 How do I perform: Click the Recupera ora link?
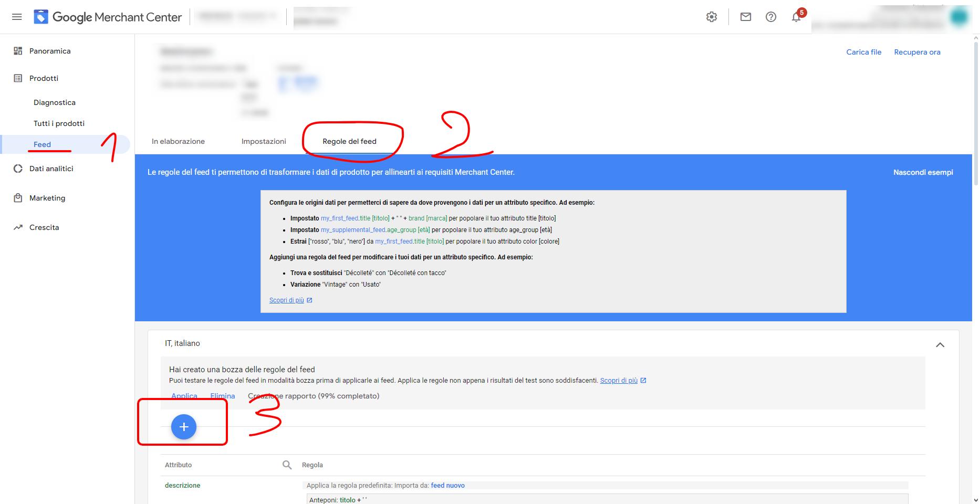tap(917, 52)
